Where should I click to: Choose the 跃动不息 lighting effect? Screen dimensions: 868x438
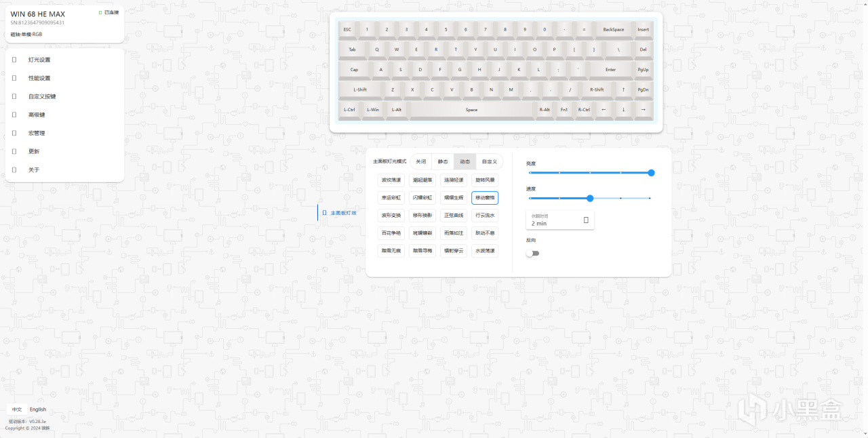pos(485,233)
